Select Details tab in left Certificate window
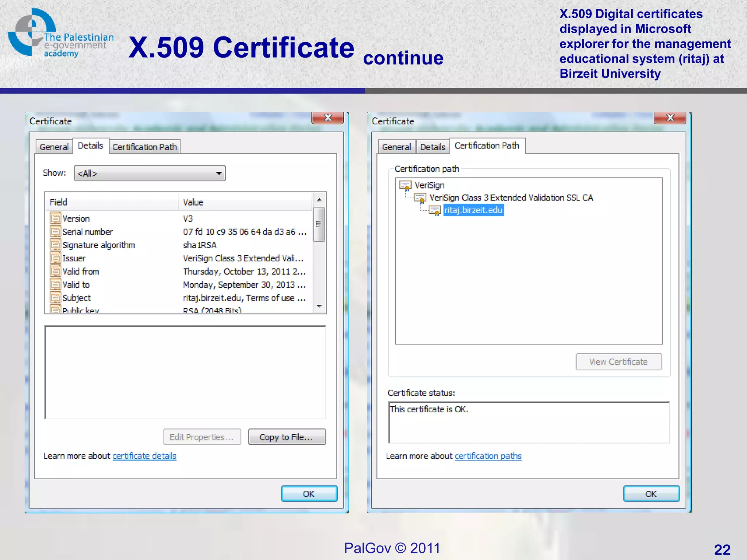Viewport: 747px width, 560px height. [90, 146]
